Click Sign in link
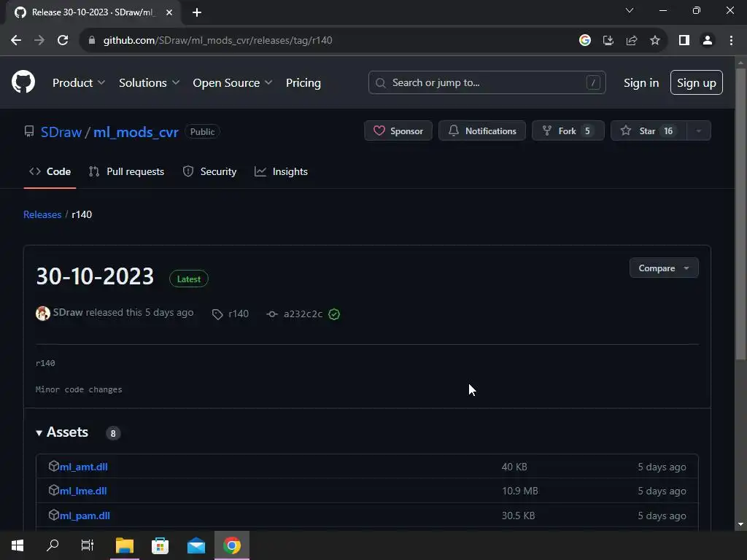This screenshot has width=747, height=560. coord(641,83)
